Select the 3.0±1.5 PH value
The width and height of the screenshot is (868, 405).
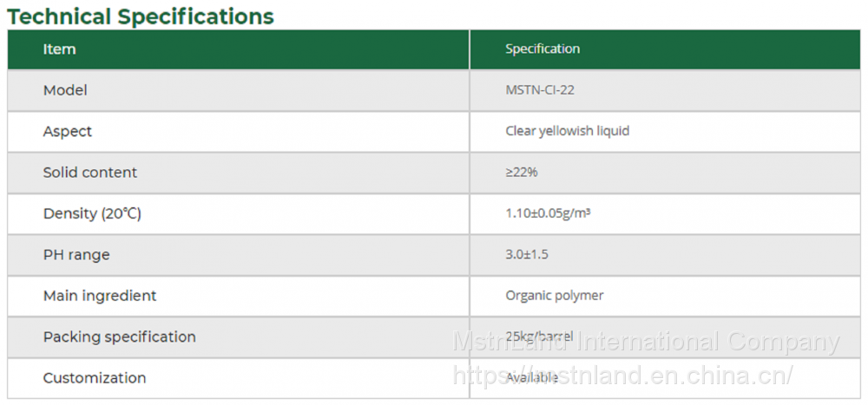coord(527,255)
